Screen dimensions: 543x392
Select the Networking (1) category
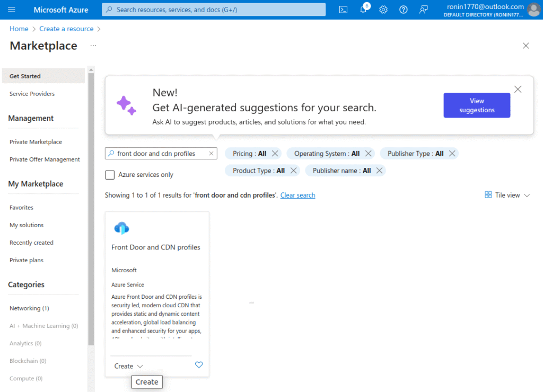click(30, 308)
